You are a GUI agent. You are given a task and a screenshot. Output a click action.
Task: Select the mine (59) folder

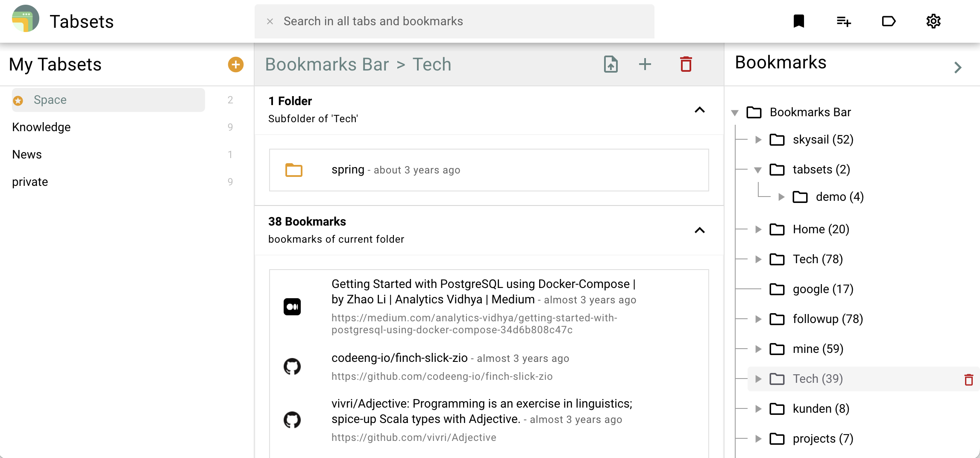pyautogui.click(x=818, y=349)
